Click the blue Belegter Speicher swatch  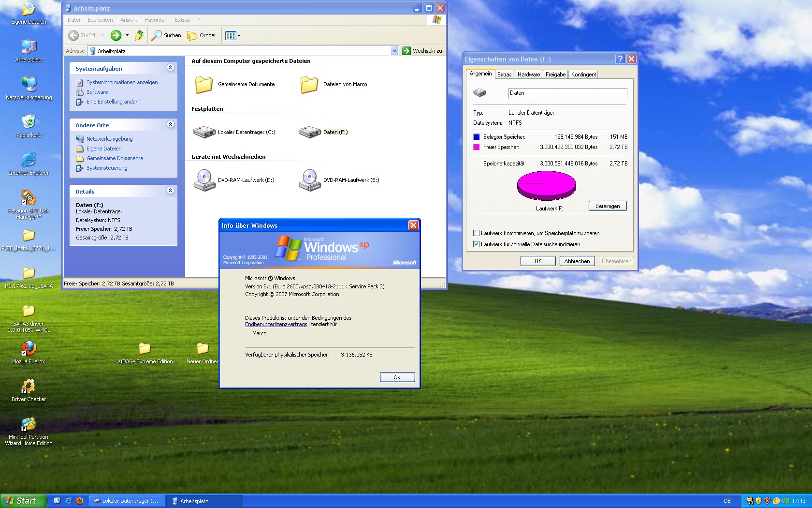pyautogui.click(x=477, y=137)
